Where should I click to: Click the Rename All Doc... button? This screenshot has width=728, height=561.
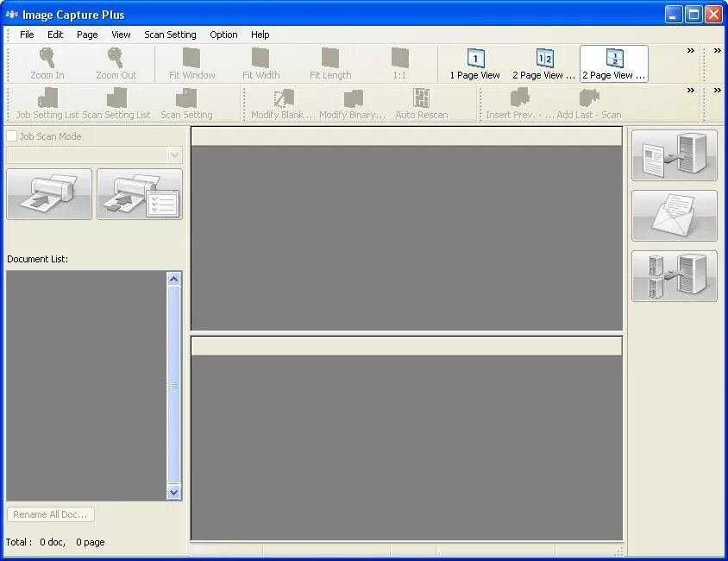pos(51,514)
